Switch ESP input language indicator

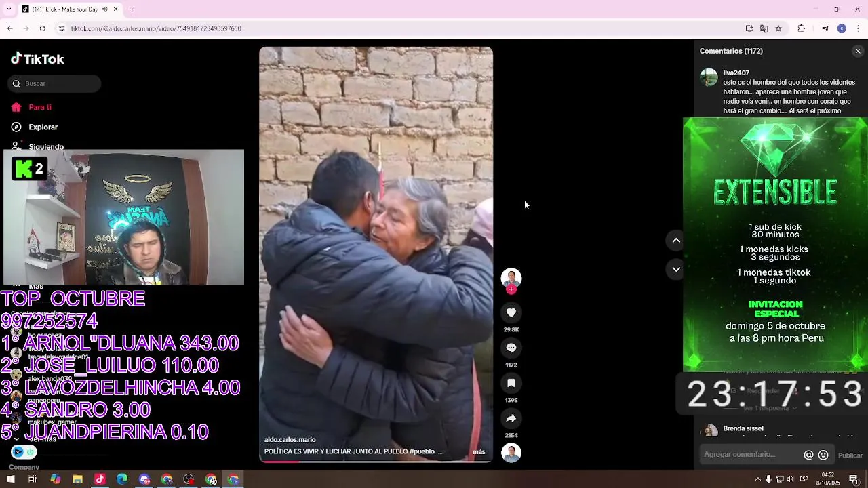(x=804, y=479)
